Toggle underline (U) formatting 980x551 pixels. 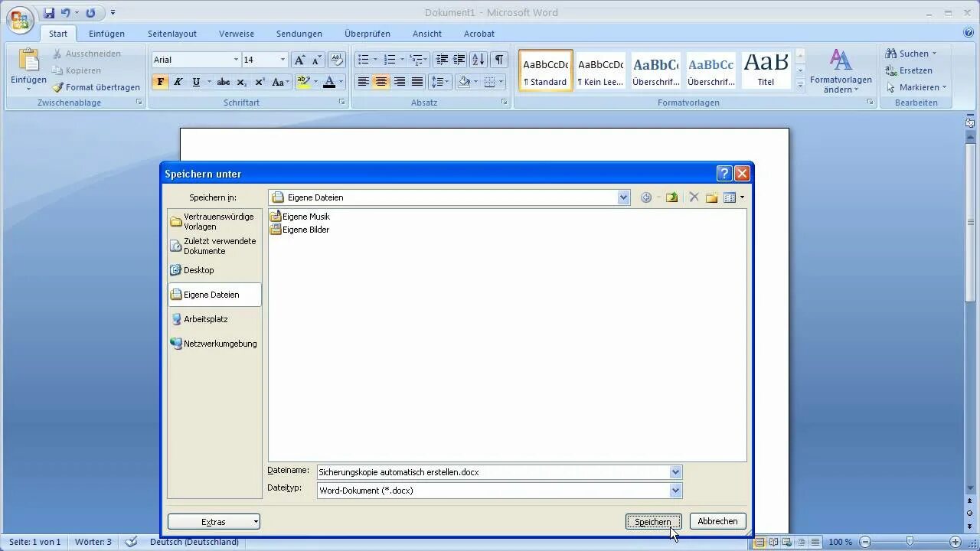tap(196, 82)
